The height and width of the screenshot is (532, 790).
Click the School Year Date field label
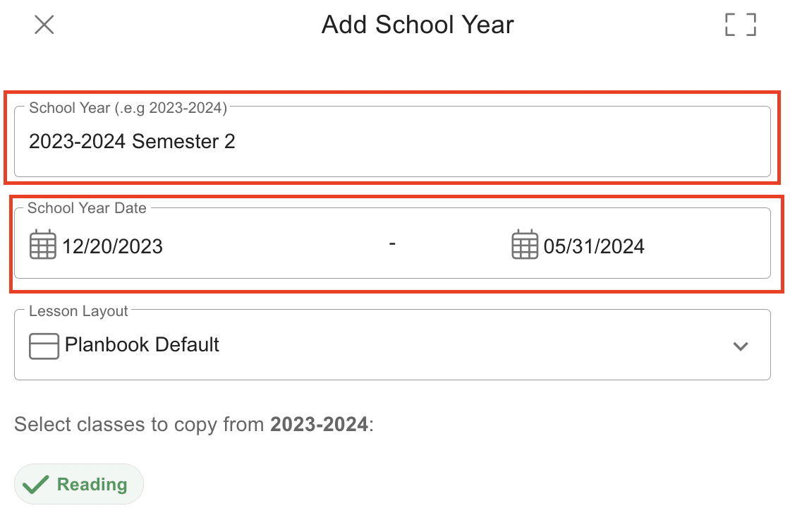tap(87, 208)
